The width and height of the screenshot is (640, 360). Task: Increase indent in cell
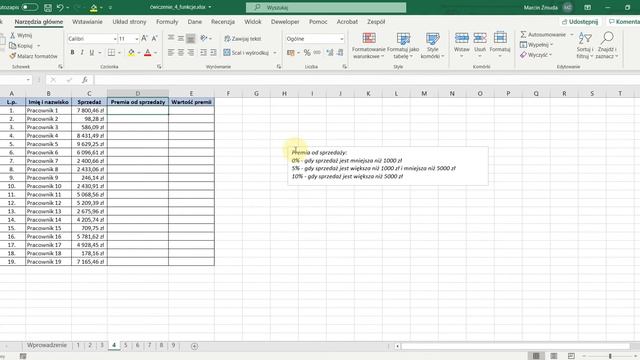pyautogui.click(x=213, y=53)
